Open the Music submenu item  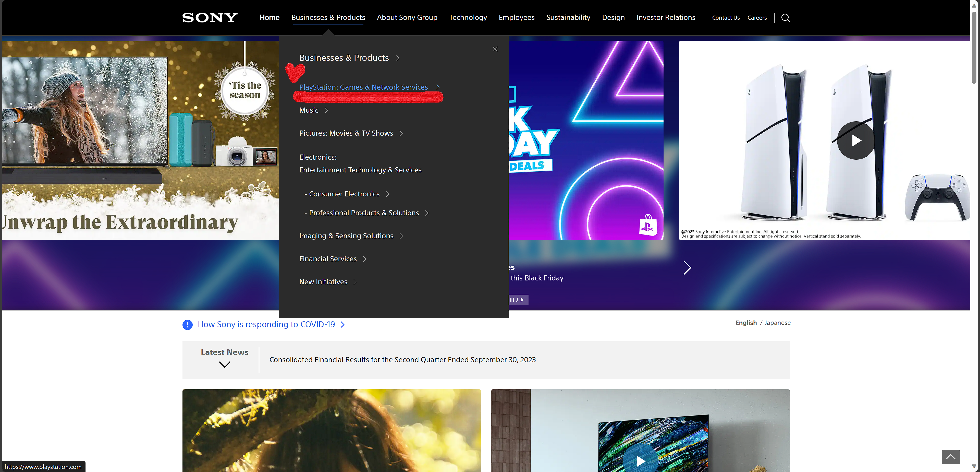coord(309,110)
